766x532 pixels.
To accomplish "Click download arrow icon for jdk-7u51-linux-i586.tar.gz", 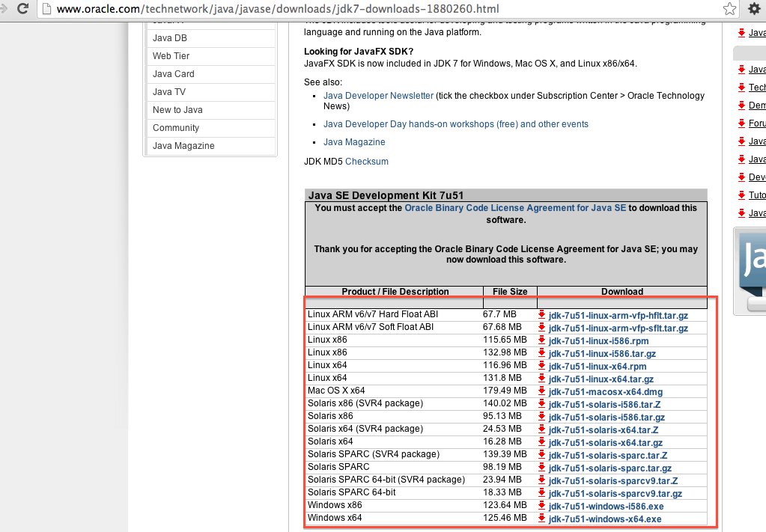I will point(542,353).
